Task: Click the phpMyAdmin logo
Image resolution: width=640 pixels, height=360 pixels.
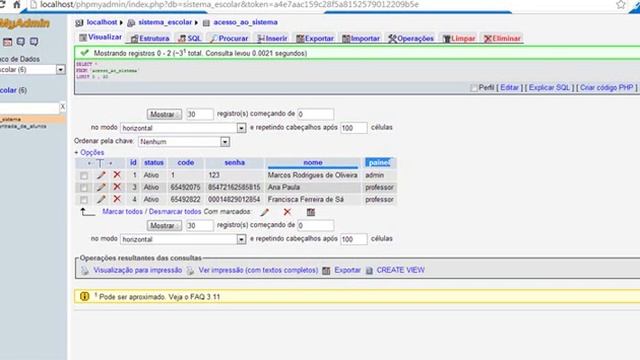Action: [24, 23]
